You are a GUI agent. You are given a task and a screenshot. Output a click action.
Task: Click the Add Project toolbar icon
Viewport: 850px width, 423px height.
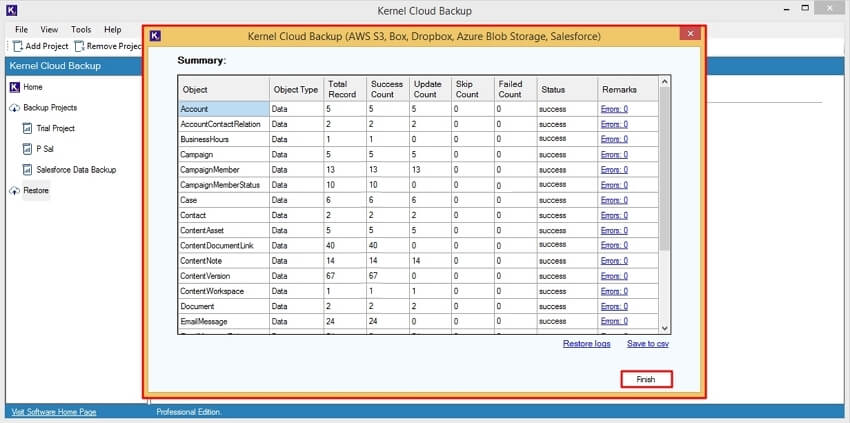(18, 46)
